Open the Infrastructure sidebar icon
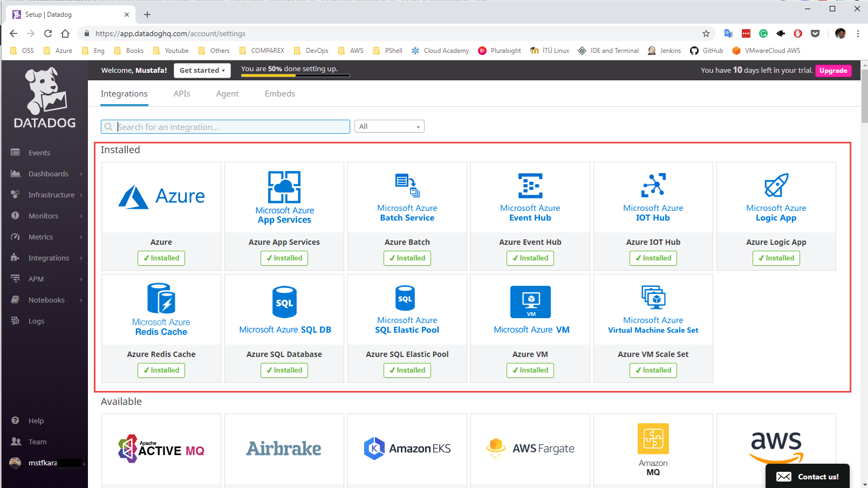This screenshot has height=488, width=868. pos(15,195)
